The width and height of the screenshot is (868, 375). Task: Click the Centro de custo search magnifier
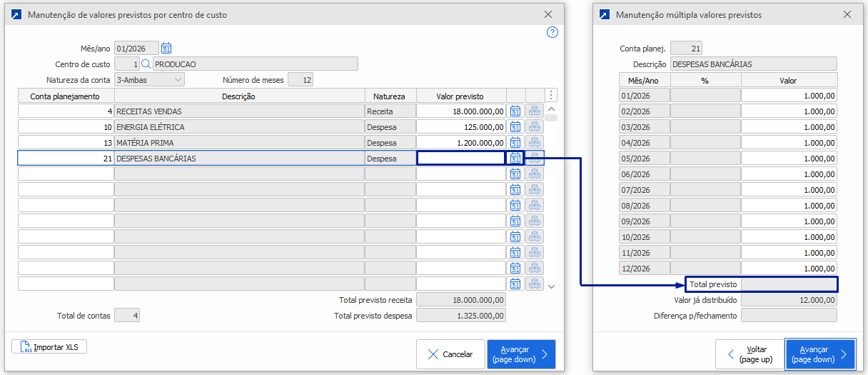click(x=146, y=64)
